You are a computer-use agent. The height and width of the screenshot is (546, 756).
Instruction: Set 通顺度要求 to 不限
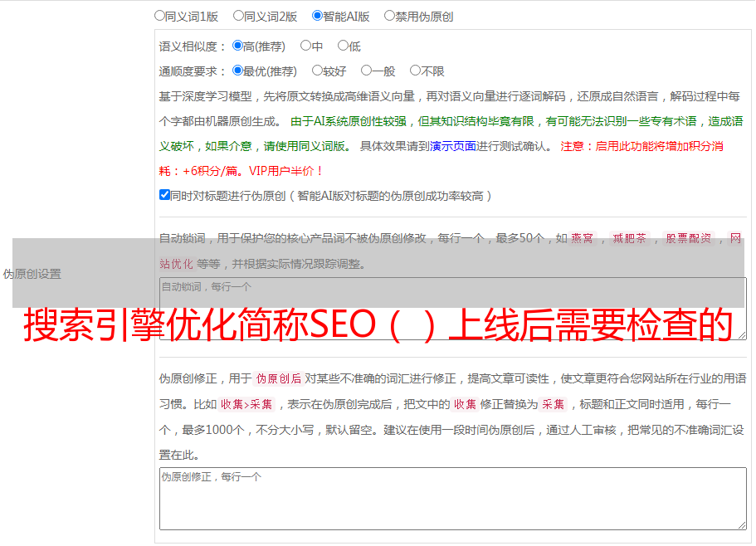(x=415, y=71)
